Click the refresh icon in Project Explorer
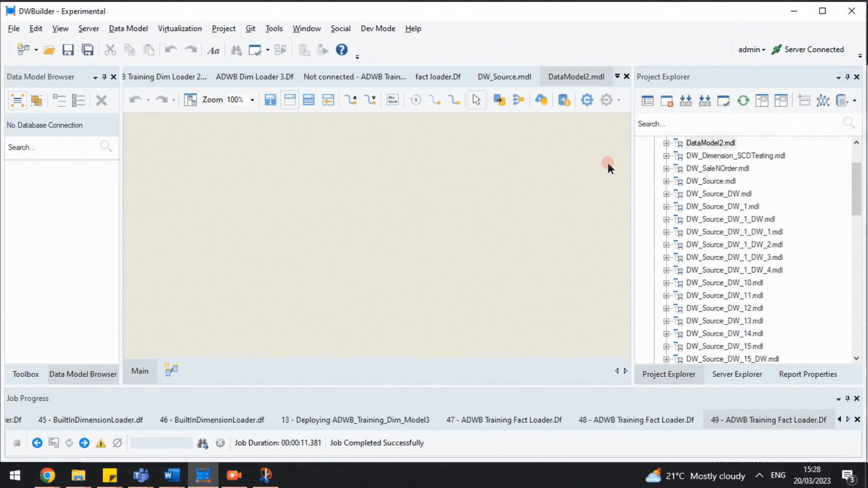 point(743,100)
